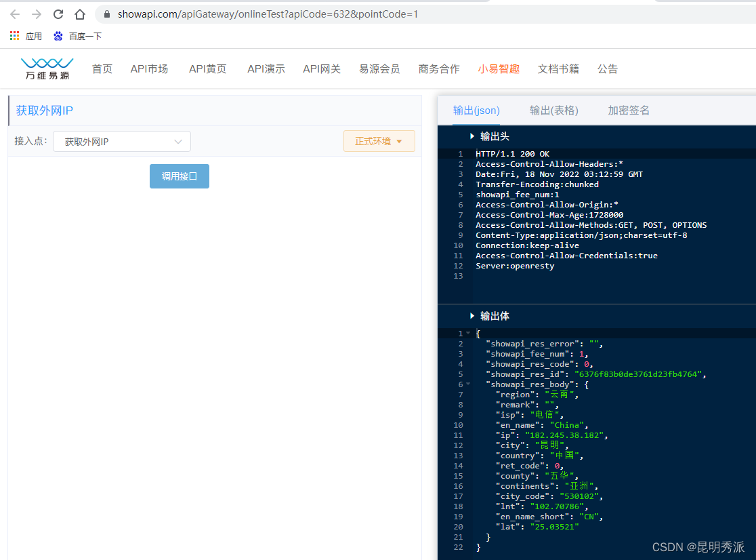The width and height of the screenshot is (756, 560).
Task: Click the lat value 25.03521
Action: (x=554, y=527)
